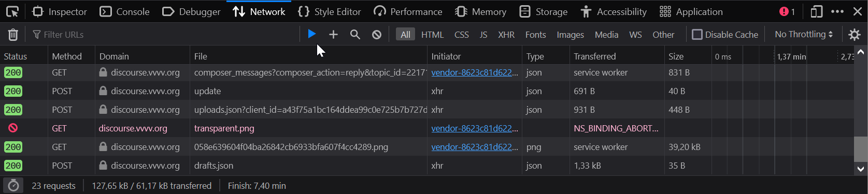Select the composer_messages request file

coord(310,72)
